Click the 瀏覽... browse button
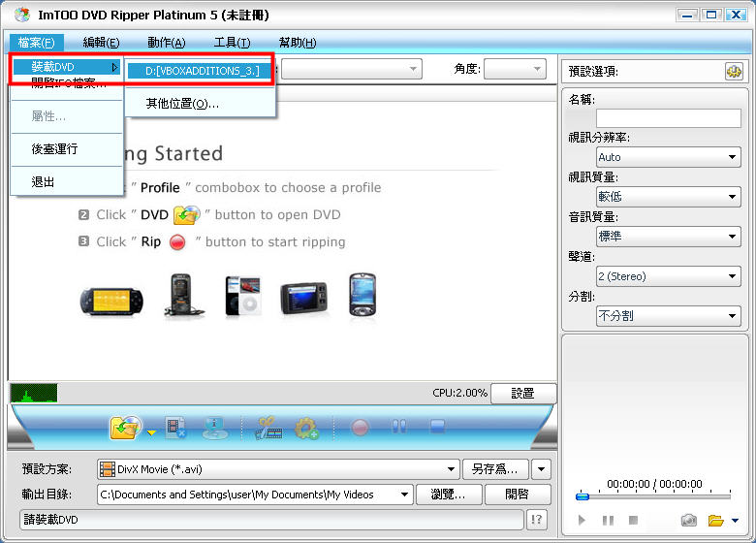This screenshot has width=756, height=543. 448,495
